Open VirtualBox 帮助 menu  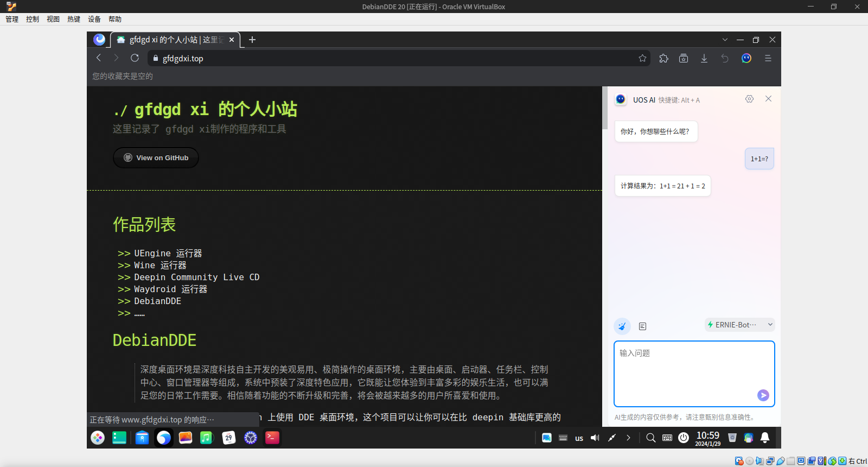click(115, 19)
